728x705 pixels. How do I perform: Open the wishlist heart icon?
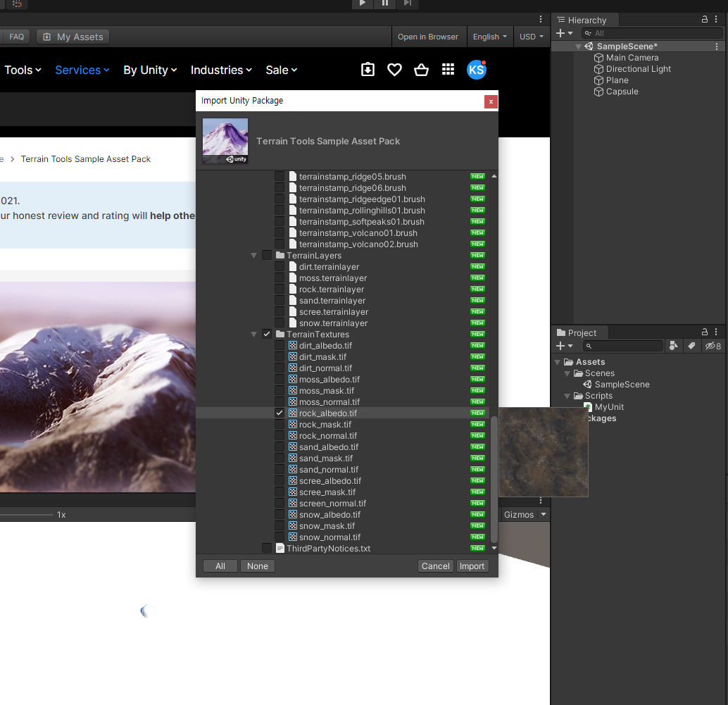(395, 70)
